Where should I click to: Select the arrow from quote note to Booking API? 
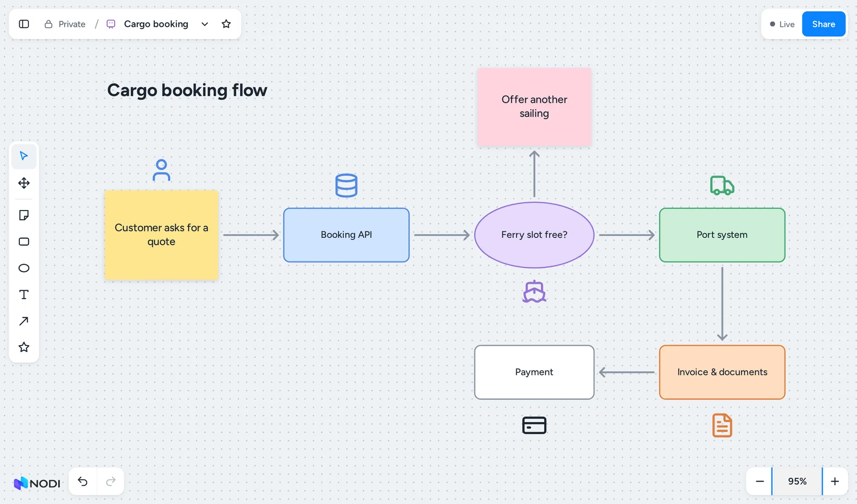point(251,235)
